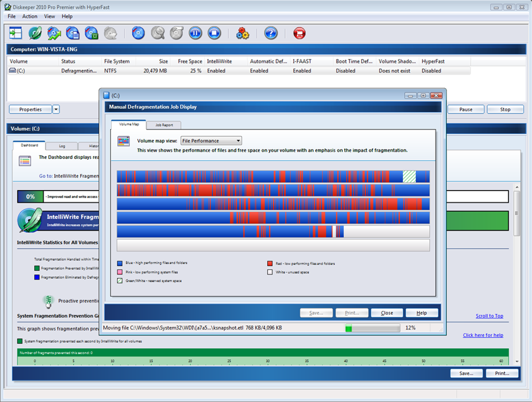Follow the Scroll to Top link
This screenshot has height=402, width=532.
[x=489, y=316]
